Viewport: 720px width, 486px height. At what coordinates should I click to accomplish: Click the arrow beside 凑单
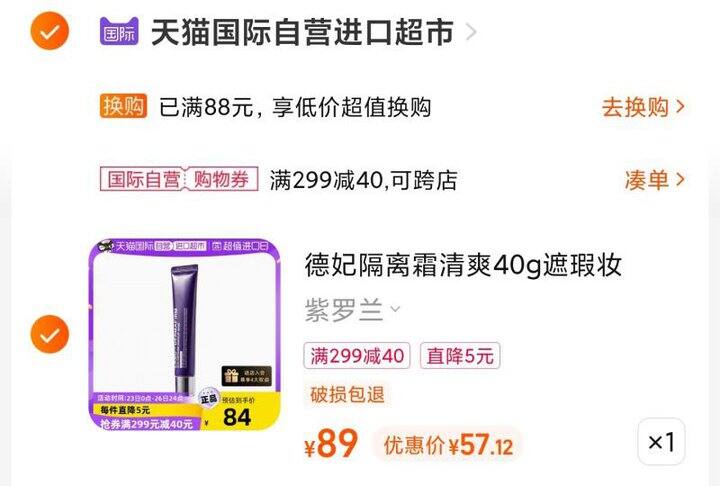pyautogui.click(x=681, y=180)
